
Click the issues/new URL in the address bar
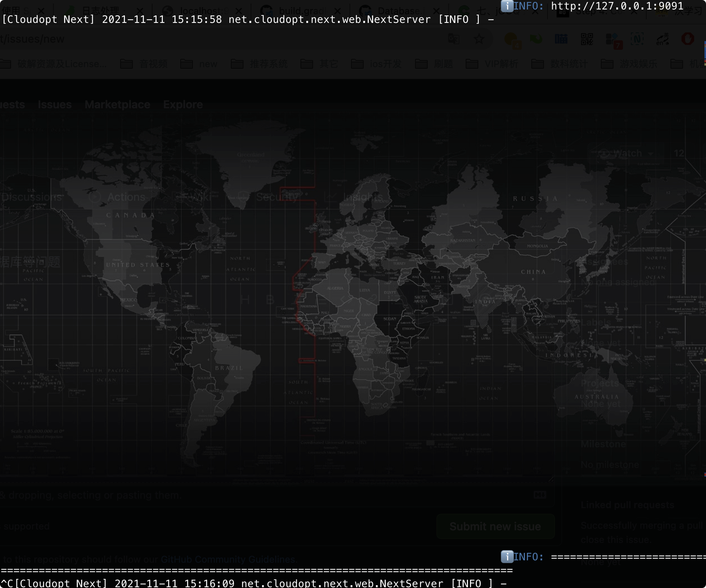coord(32,39)
